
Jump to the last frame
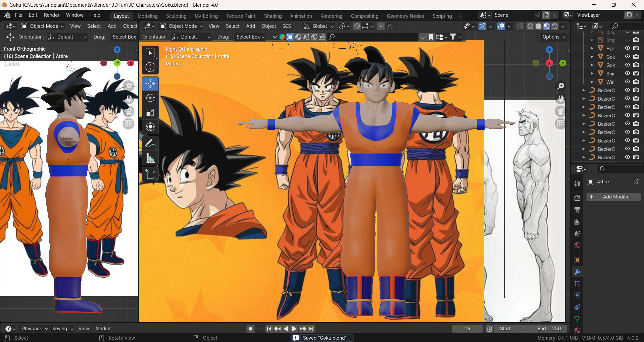(311, 329)
